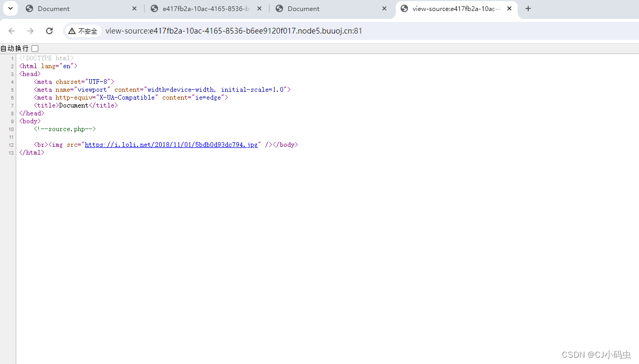Click the 不安全 security warning badge

coord(82,31)
